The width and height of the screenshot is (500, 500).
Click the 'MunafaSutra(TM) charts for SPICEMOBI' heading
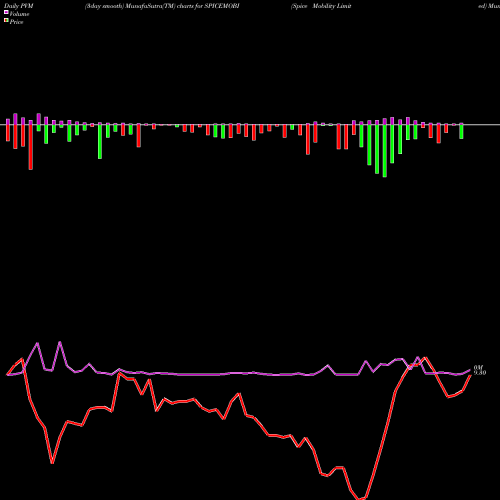click(182, 6)
